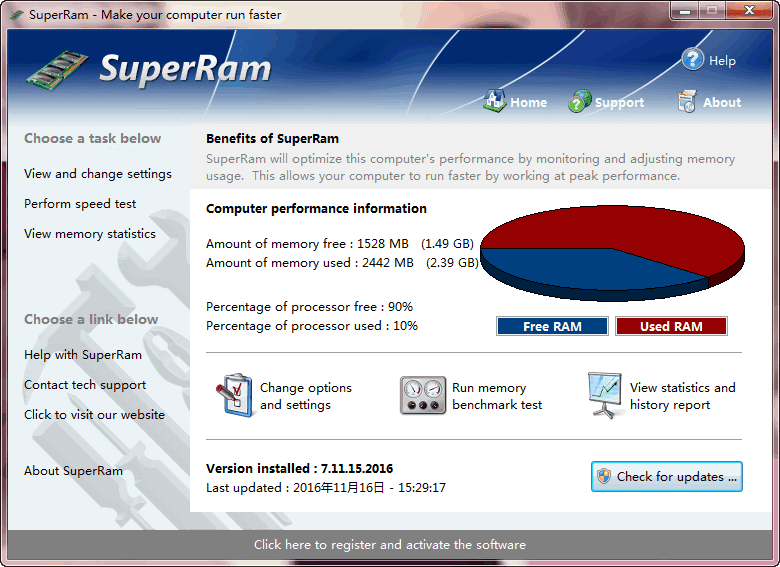
Task: Open Support in the header navigation
Action: [x=619, y=102]
